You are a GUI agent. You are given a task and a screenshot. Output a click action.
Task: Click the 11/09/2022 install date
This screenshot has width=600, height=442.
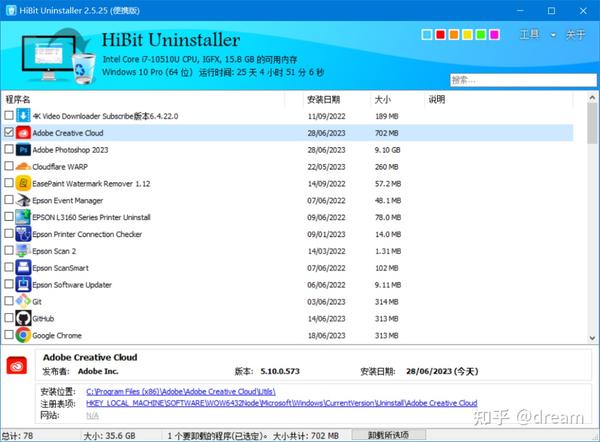326,116
